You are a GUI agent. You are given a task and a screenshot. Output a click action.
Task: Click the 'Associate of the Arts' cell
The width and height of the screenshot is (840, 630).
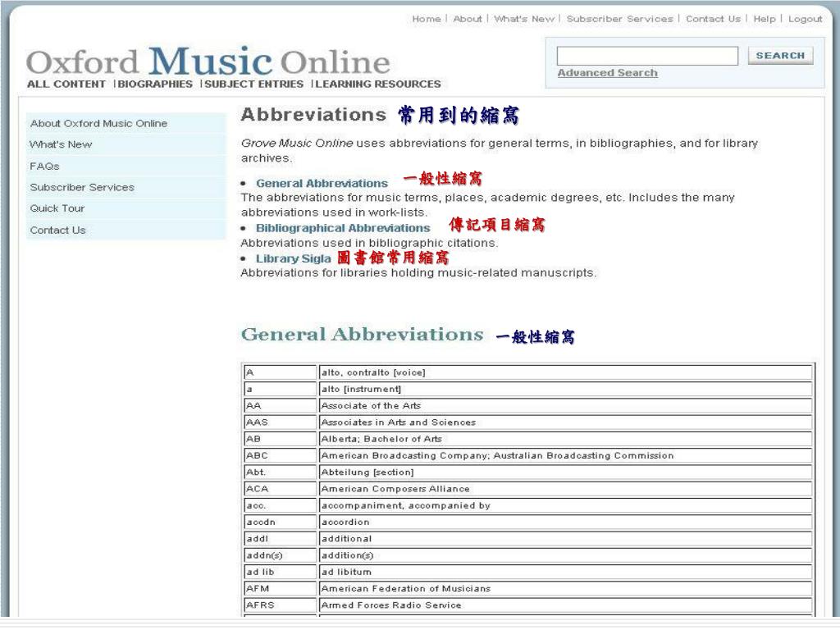point(565,405)
